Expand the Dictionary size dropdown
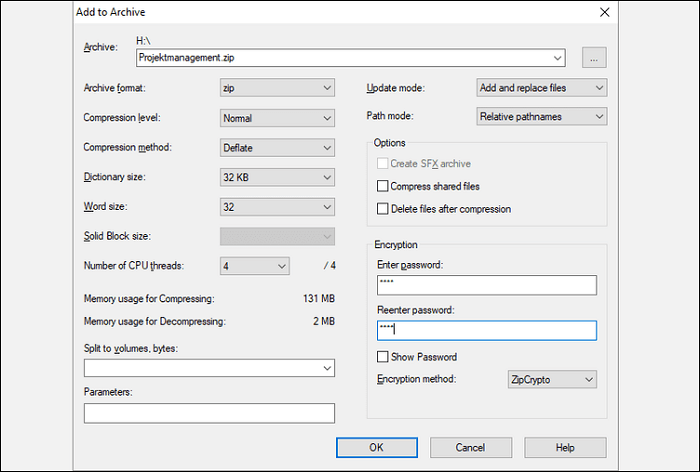Screen dimensions: 700x472 pos(277,177)
